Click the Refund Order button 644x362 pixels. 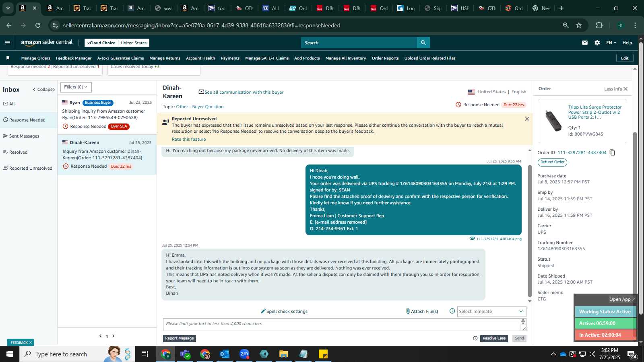coord(552,162)
